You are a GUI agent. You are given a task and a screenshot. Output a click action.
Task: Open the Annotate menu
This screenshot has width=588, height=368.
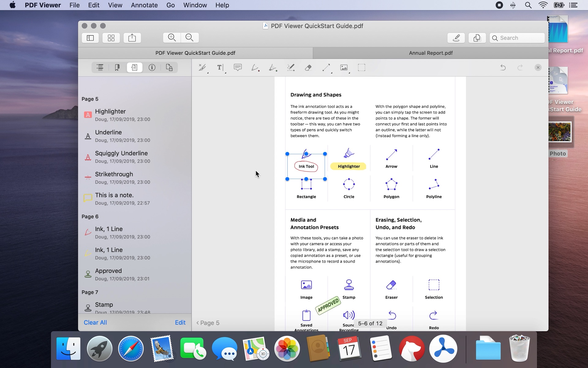click(144, 5)
